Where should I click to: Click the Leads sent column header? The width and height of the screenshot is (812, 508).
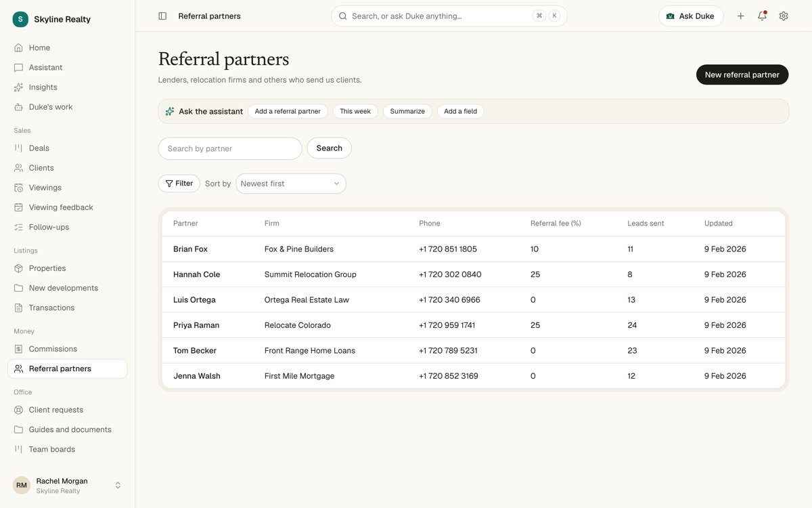coord(646,223)
